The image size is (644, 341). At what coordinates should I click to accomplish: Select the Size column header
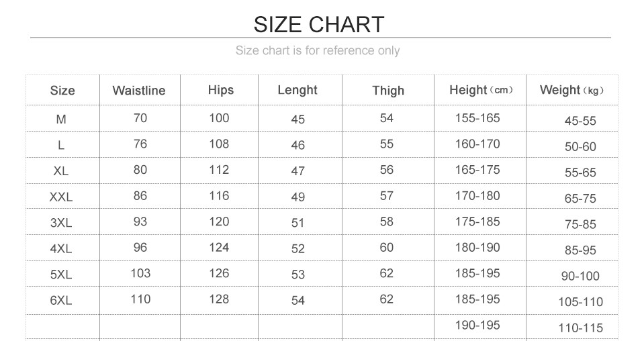pyautogui.click(x=62, y=91)
